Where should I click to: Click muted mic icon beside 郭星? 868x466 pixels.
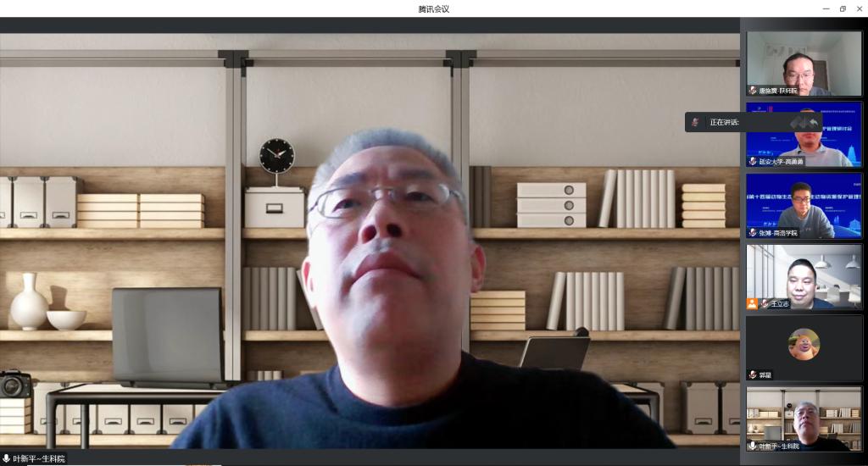pos(753,374)
